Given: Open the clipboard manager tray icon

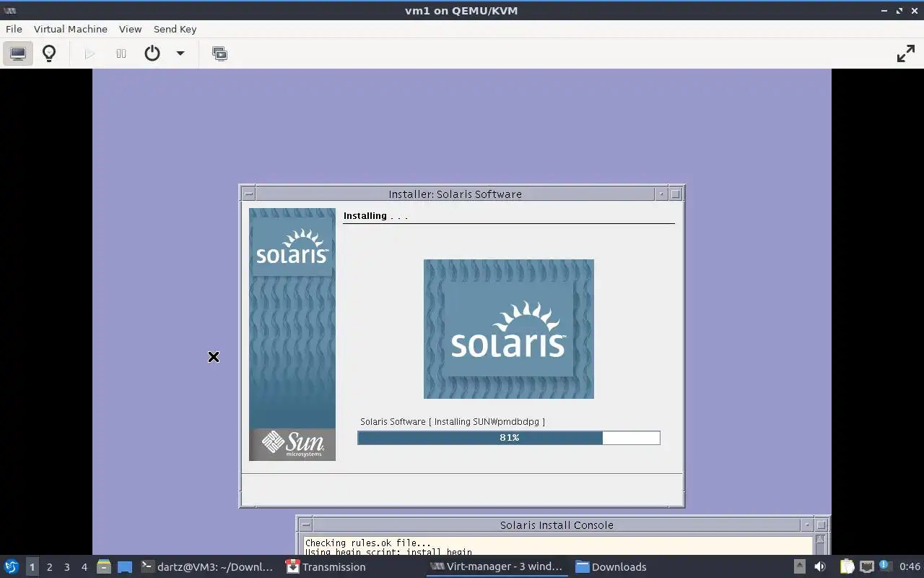Looking at the screenshot, I should [x=847, y=566].
